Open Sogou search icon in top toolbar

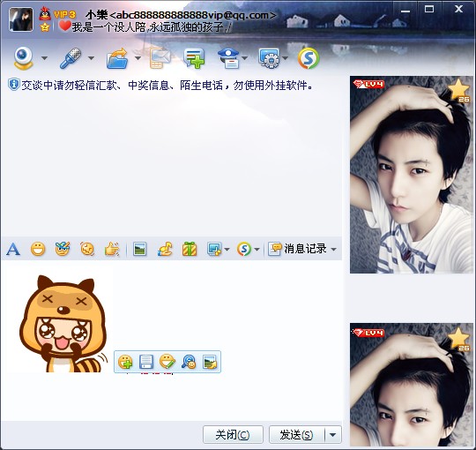(309, 58)
